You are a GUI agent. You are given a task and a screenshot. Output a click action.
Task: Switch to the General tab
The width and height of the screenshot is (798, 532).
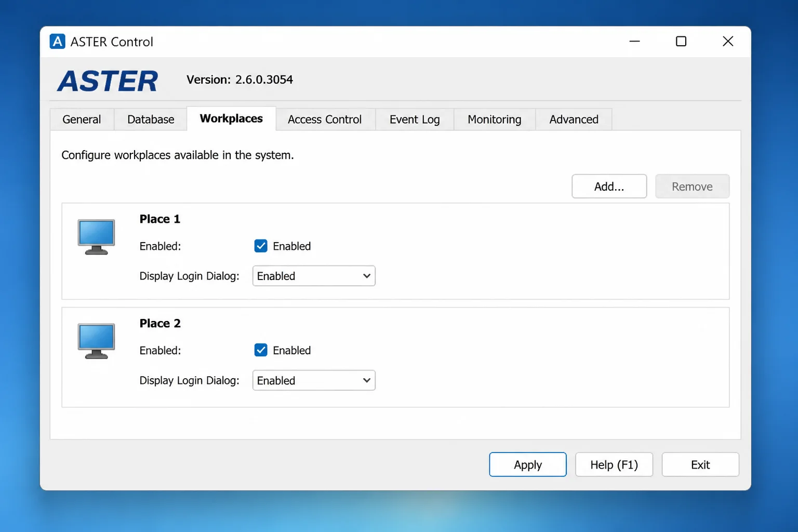(82, 119)
